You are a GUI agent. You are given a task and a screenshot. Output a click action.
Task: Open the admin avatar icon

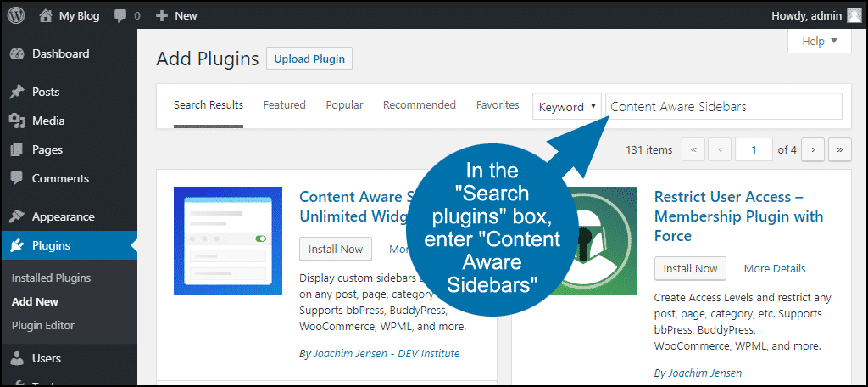pyautogui.click(x=854, y=16)
